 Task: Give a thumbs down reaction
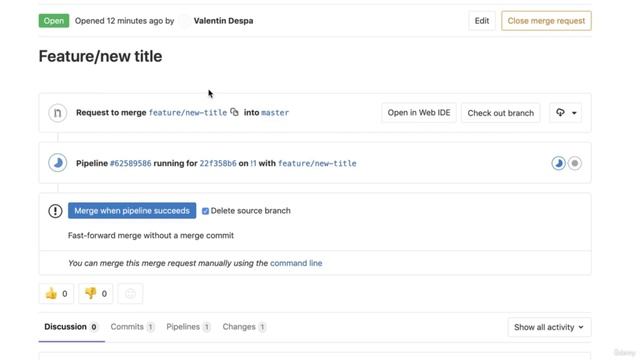pos(96,293)
